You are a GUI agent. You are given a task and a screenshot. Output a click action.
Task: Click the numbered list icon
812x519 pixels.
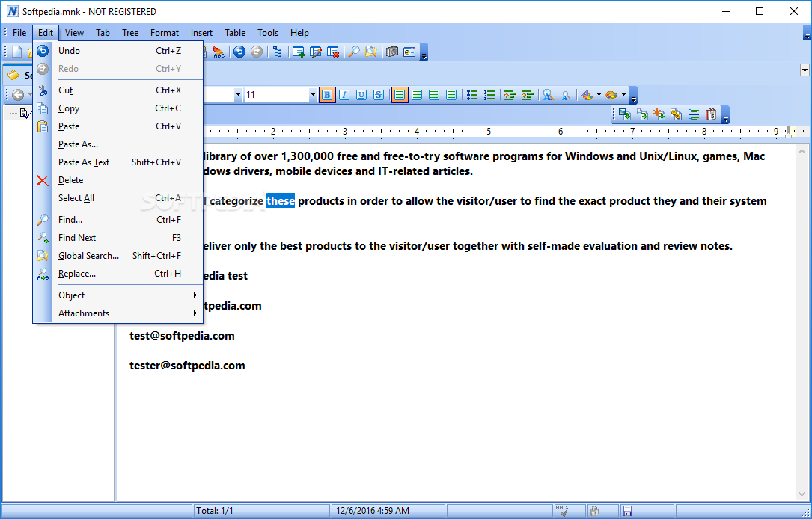click(x=489, y=95)
